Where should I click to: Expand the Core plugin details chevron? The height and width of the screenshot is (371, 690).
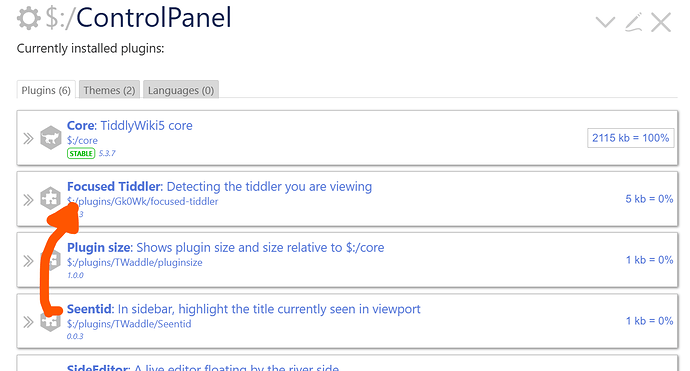tap(28, 139)
